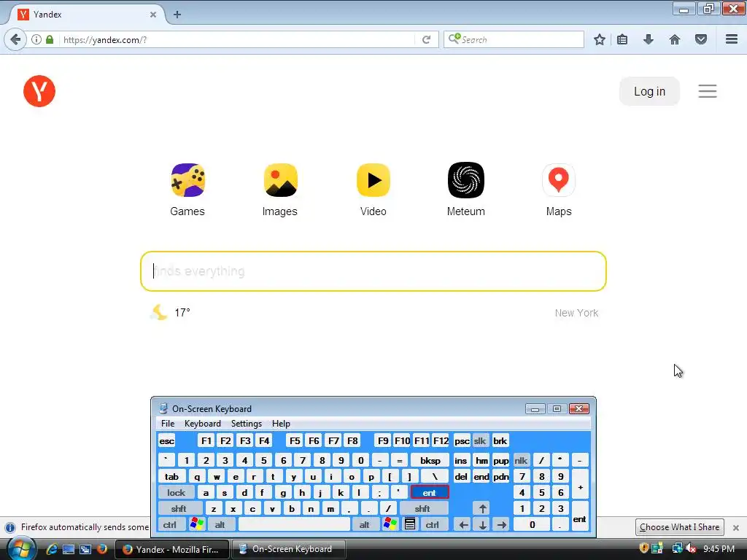Click the context menu key on On-Screen Keyboard
The height and width of the screenshot is (560, 747).
point(410,524)
